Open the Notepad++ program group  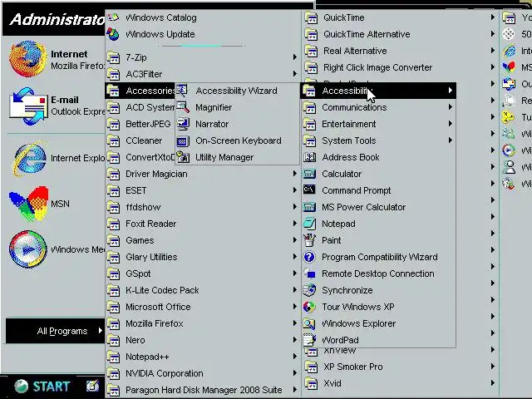[203, 357]
